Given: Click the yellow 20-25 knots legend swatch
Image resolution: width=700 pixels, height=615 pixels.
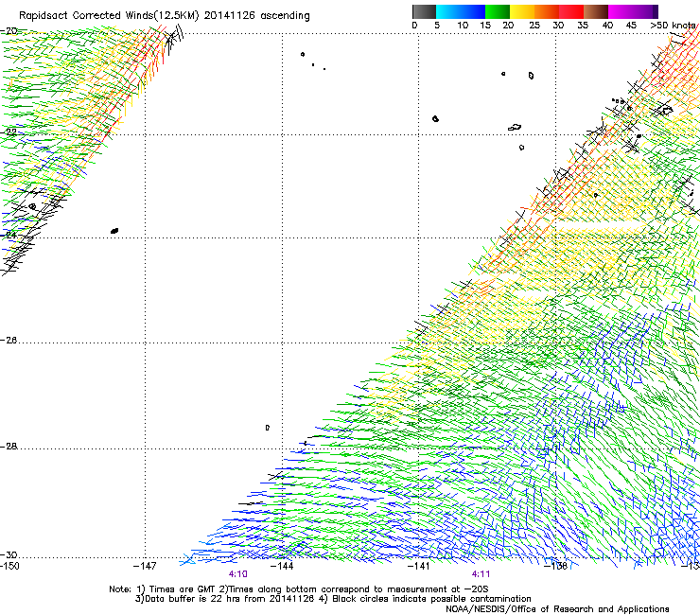Looking at the screenshot, I should (522, 11).
